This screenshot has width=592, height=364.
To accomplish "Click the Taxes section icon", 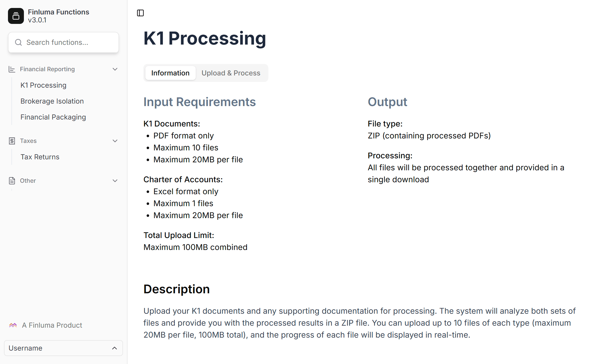I will click(12, 141).
